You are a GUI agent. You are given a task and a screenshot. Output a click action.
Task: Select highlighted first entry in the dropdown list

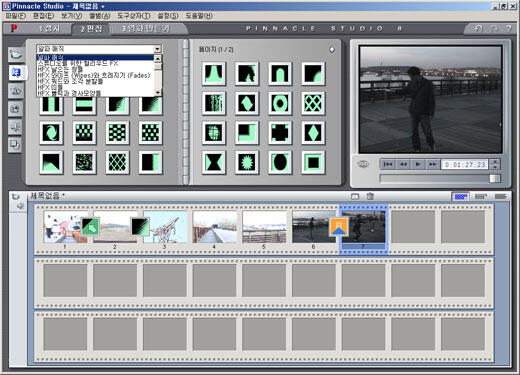click(95, 58)
